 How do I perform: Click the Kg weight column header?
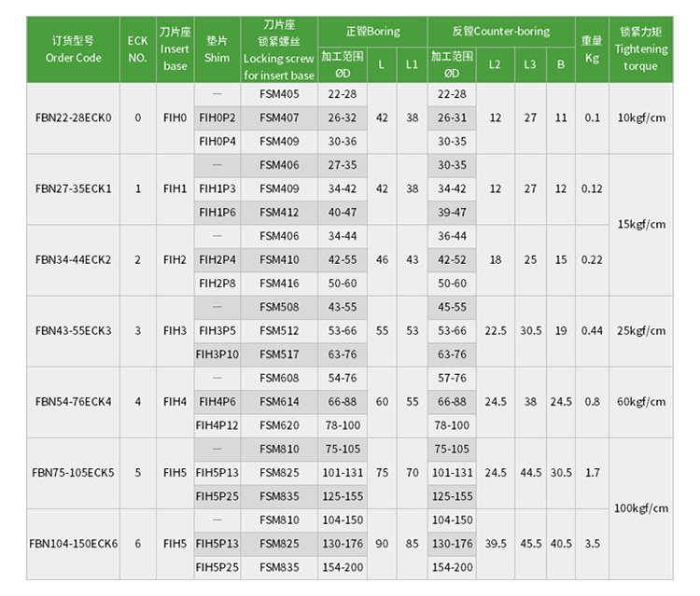click(x=592, y=49)
